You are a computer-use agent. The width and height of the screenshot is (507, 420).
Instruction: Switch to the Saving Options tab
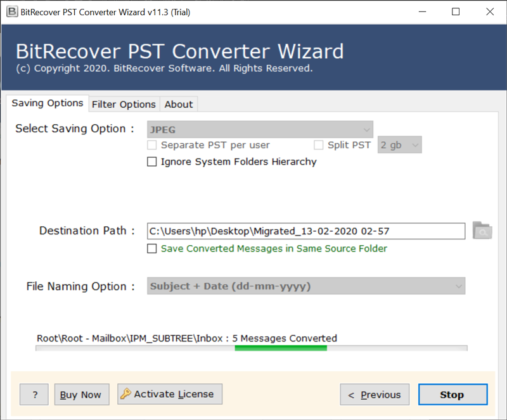tap(47, 103)
